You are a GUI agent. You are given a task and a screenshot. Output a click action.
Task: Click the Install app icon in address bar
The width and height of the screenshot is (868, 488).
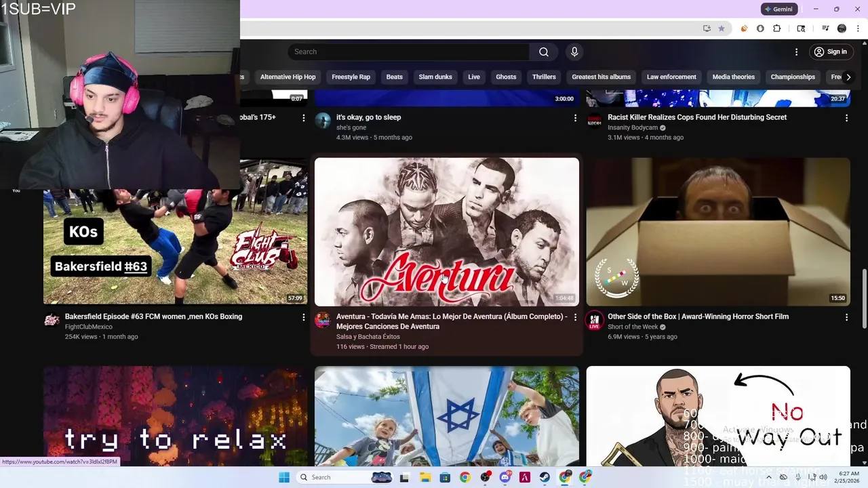click(707, 28)
